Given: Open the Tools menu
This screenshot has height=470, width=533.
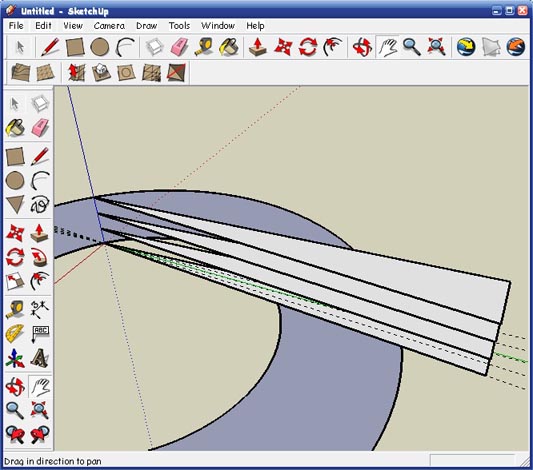Looking at the screenshot, I should (179, 26).
